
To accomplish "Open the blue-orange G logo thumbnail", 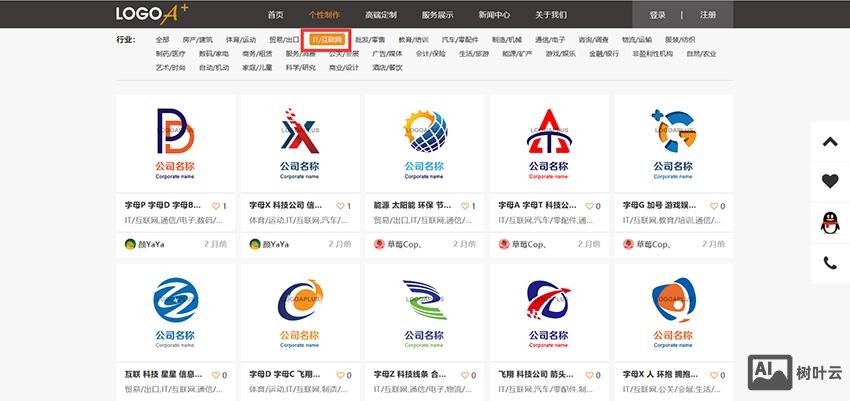I will (x=674, y=143).
